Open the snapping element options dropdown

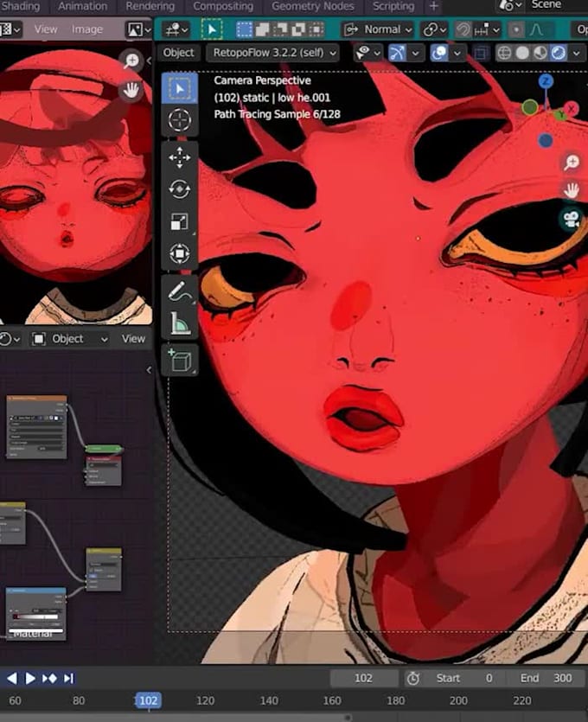(x=487, y=30)
